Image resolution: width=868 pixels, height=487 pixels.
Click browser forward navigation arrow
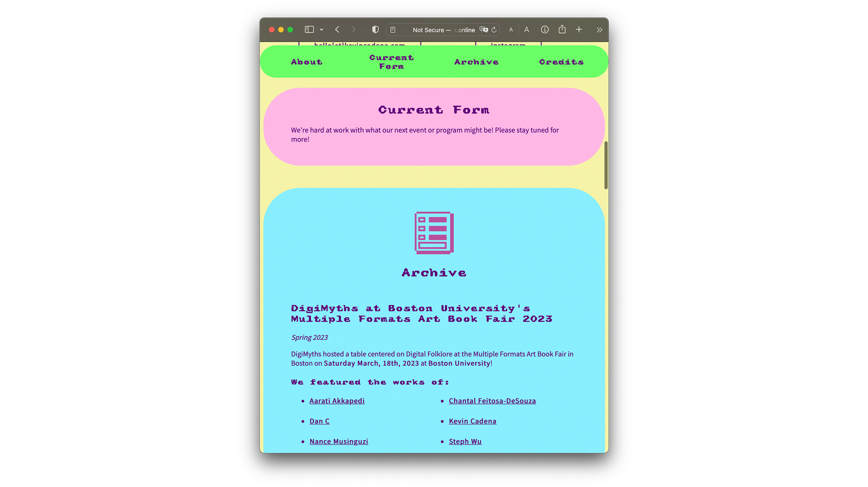(x=353, y=29)
